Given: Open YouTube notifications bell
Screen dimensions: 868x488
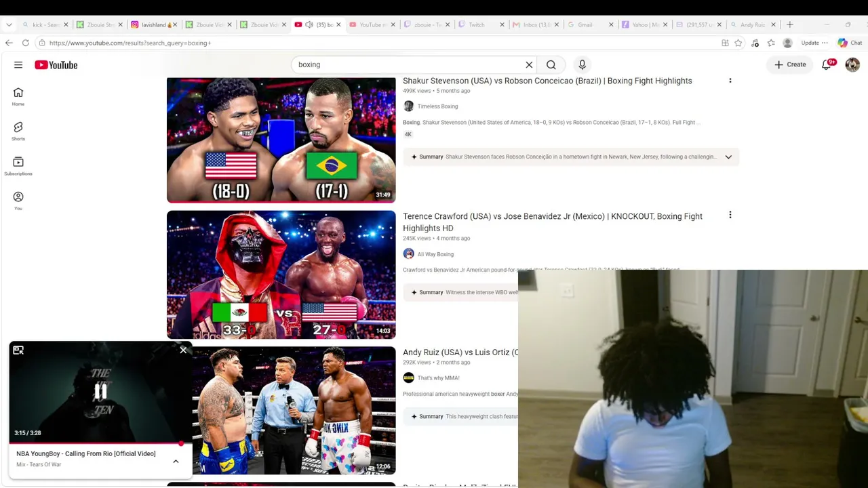Looking at the screenshot, I should click(827, 65).
